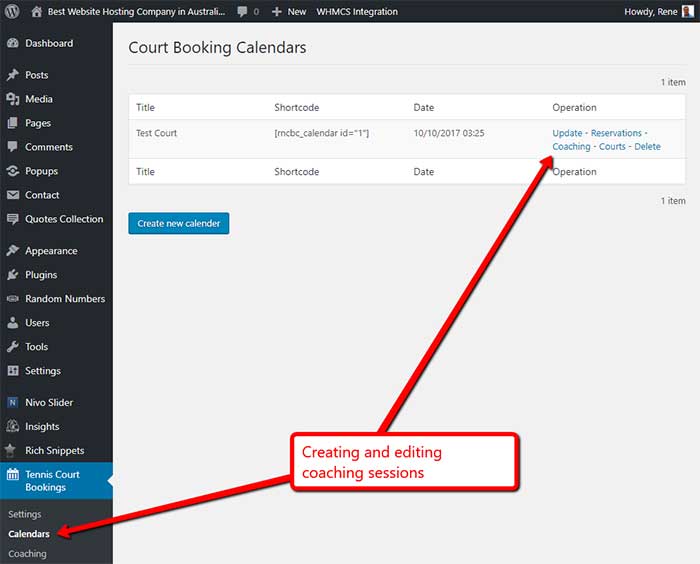
Task: Open the Update link for Test Court
Action: (567, 133)
